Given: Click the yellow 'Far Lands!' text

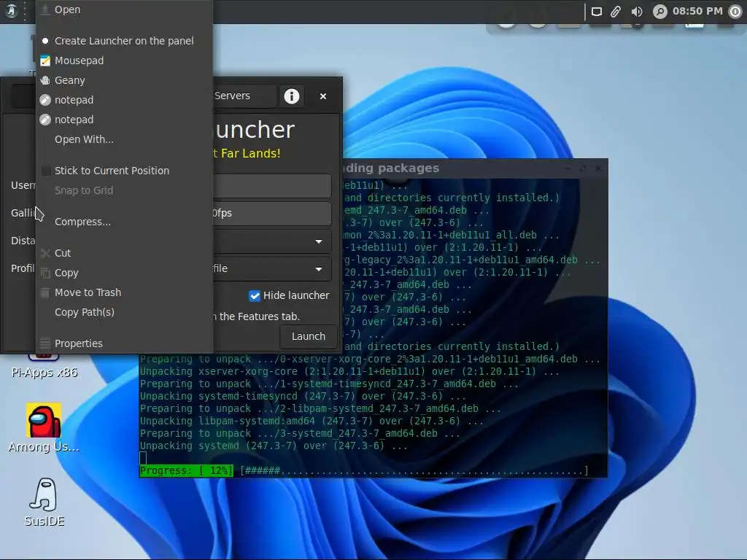Looking at the screenshot, I should pos(251,153).
